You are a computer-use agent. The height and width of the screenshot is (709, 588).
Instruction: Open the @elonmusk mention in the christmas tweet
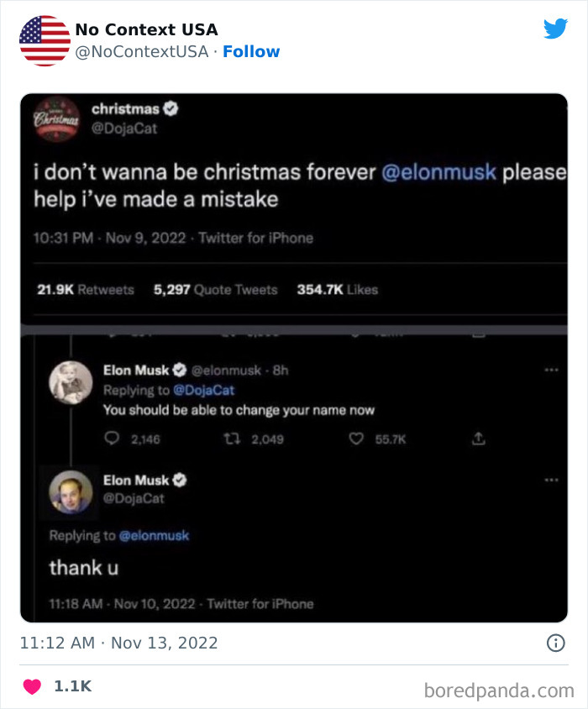click(x=438, y=172)
